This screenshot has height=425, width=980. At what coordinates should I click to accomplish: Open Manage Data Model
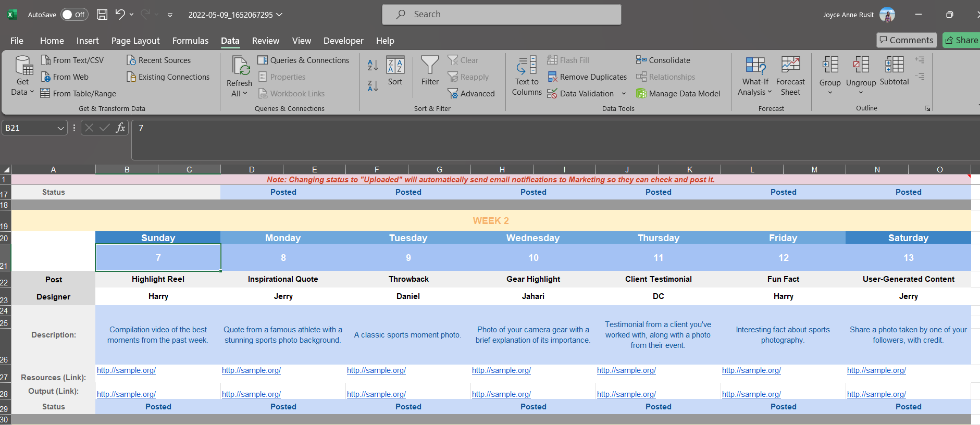[678, 94]
